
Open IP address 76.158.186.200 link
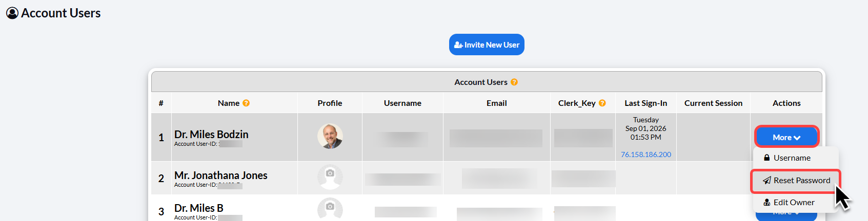(x=645, y=154)
